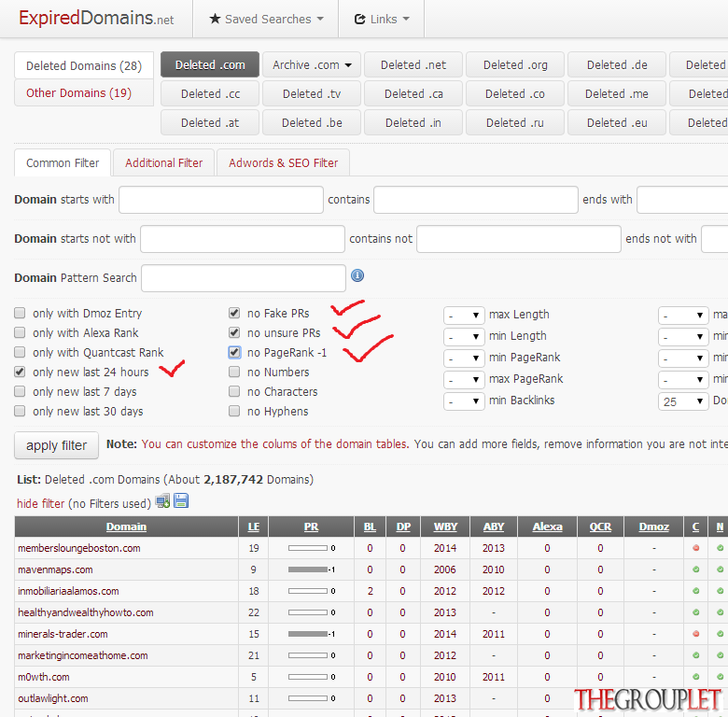
Task: Click the customize columns note link
Action: click(274, 444)
